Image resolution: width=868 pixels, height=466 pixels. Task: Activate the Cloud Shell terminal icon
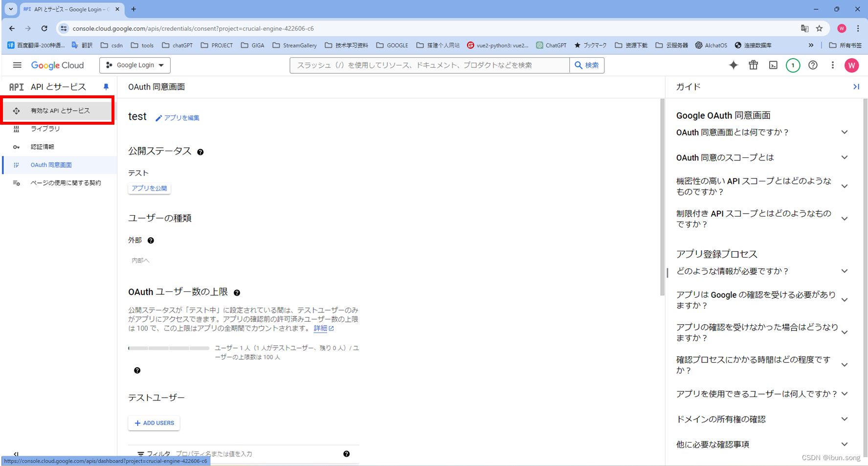(x=773, y=65)
